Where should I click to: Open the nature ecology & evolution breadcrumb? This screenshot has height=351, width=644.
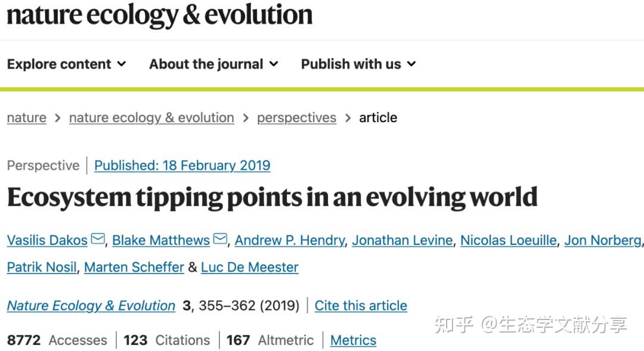point(151,118)
